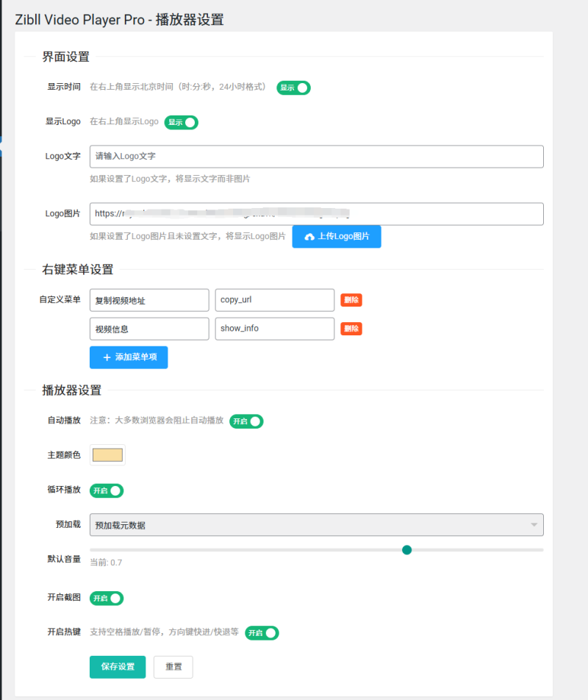Delete the copy_url menu item

(351, 300)
